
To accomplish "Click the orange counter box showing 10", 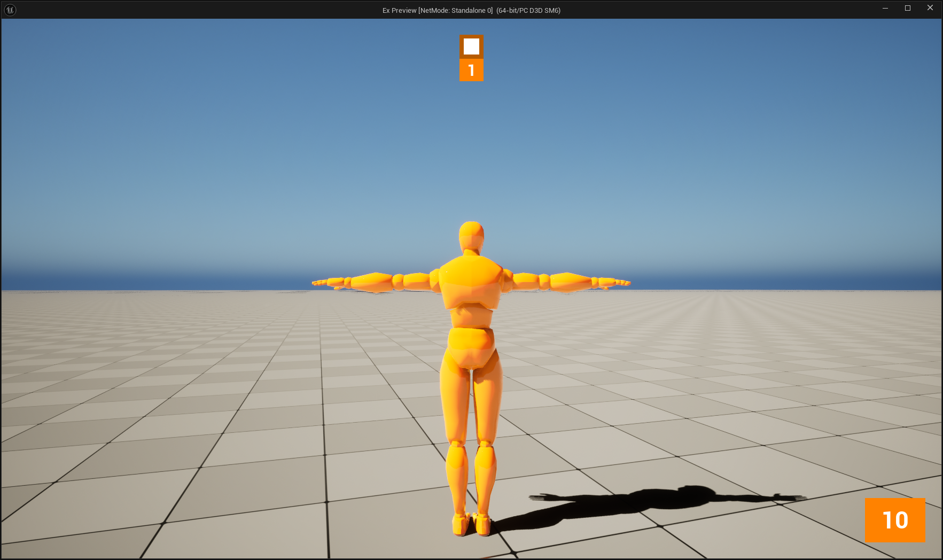I will 895,520.
